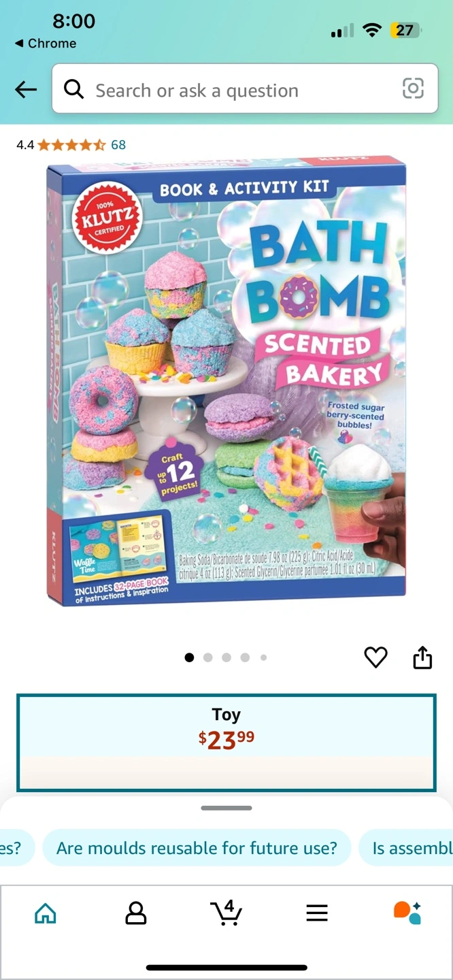
Task: Open Rufus AI assistant icon
Action: (407, 913)
